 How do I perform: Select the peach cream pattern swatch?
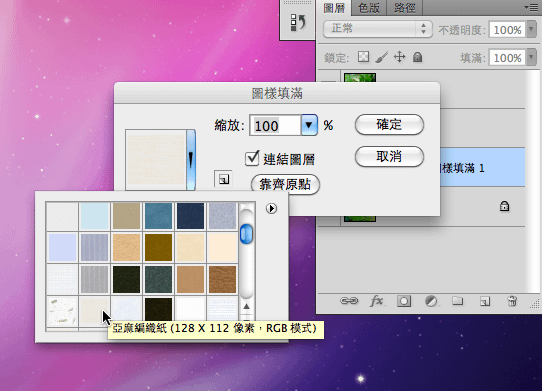(x=222, y=247)
